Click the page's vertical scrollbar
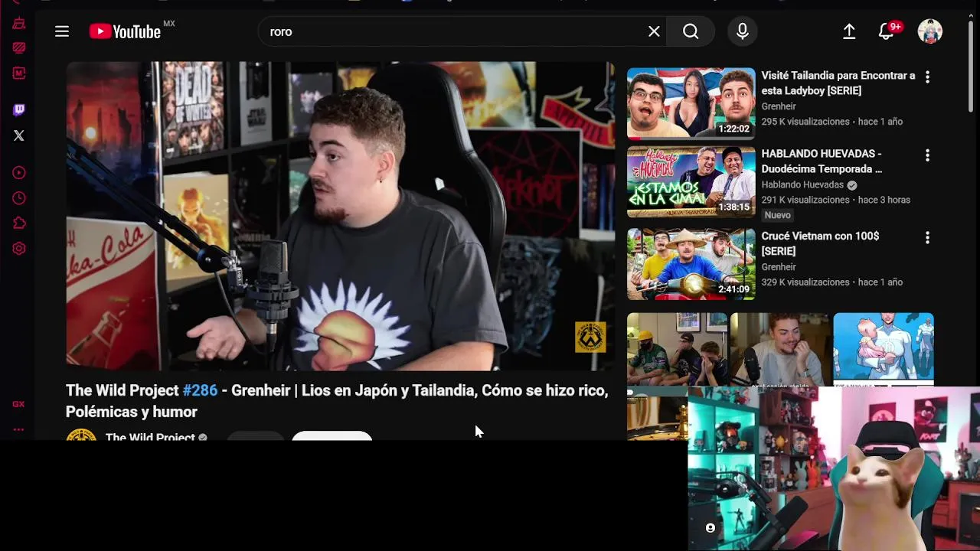 [971, 65]
